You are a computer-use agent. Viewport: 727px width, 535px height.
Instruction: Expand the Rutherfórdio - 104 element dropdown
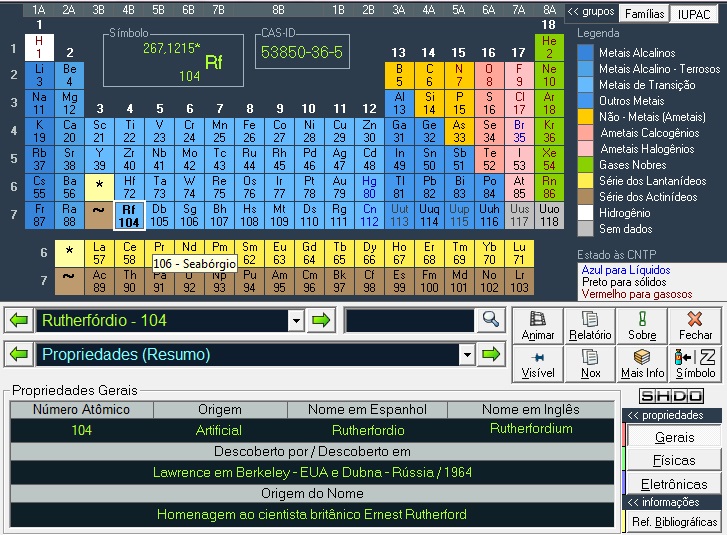click(x=295, y=320)
